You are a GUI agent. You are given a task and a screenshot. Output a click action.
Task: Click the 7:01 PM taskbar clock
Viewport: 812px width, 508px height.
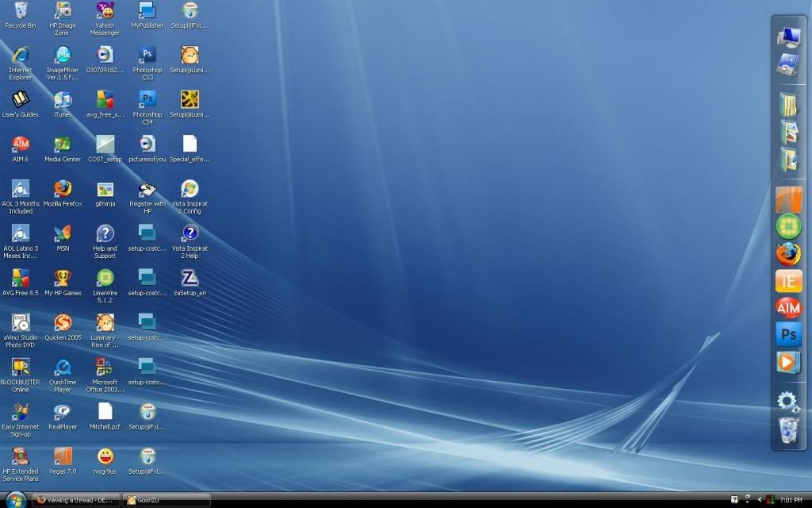pyautogui.click(x=791, y=500)
